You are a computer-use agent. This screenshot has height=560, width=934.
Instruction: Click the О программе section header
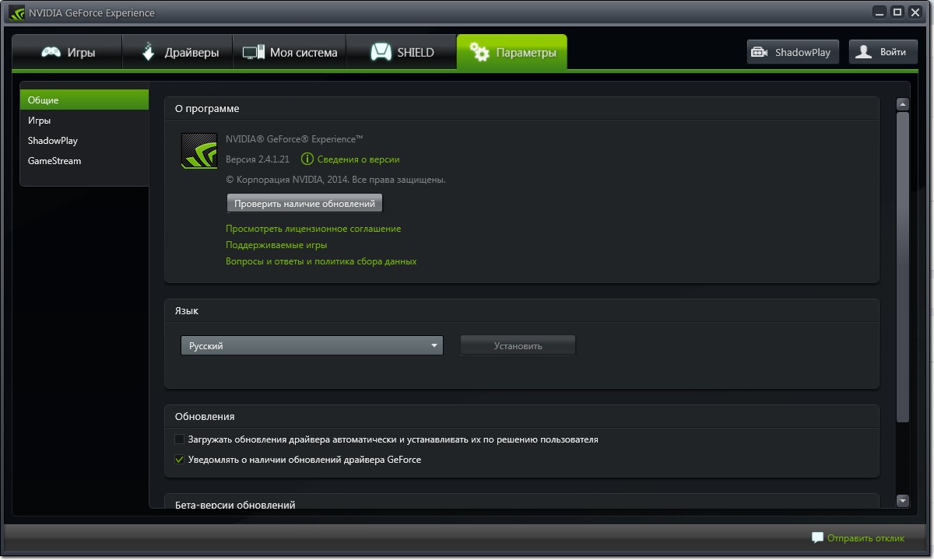pos(207,109)
